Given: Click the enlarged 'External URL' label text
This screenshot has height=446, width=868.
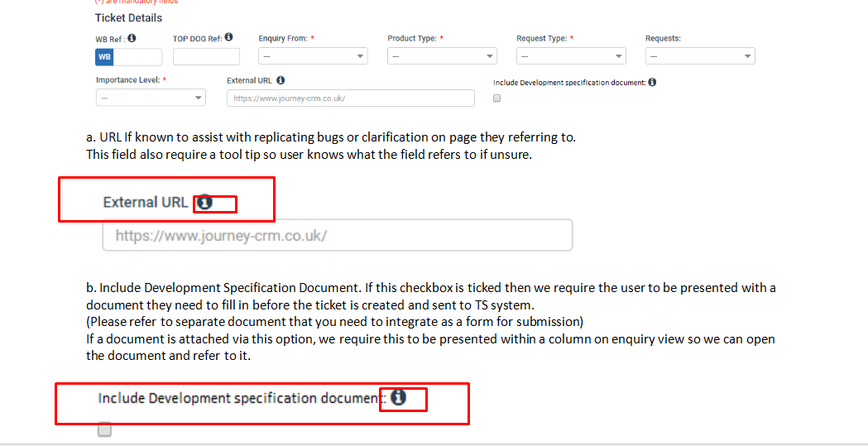Looking at the screenshot, I should point(146,203).
